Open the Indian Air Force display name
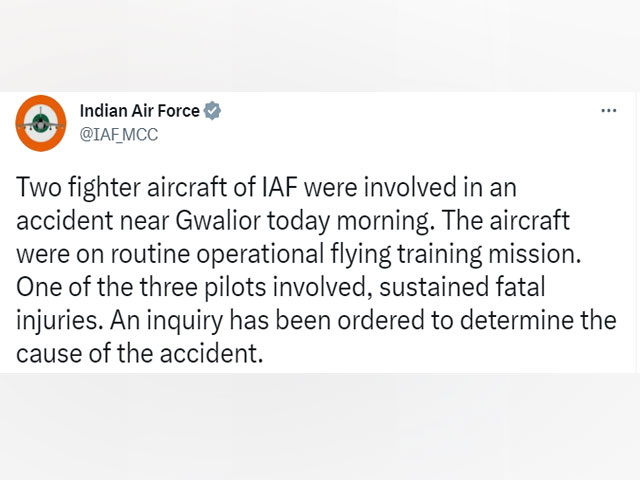Image resolution: width=640 pixels, height=480 pixels. click(x=140, y=111)
